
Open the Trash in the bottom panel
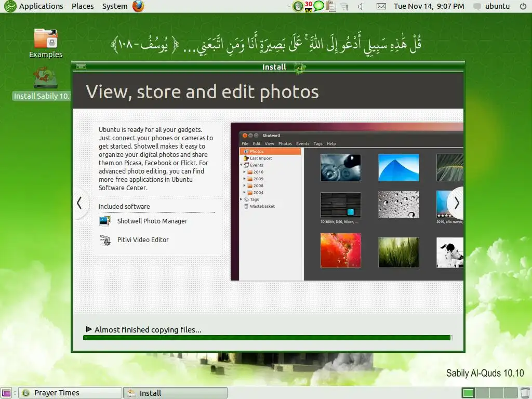click(x=525, y=393)
